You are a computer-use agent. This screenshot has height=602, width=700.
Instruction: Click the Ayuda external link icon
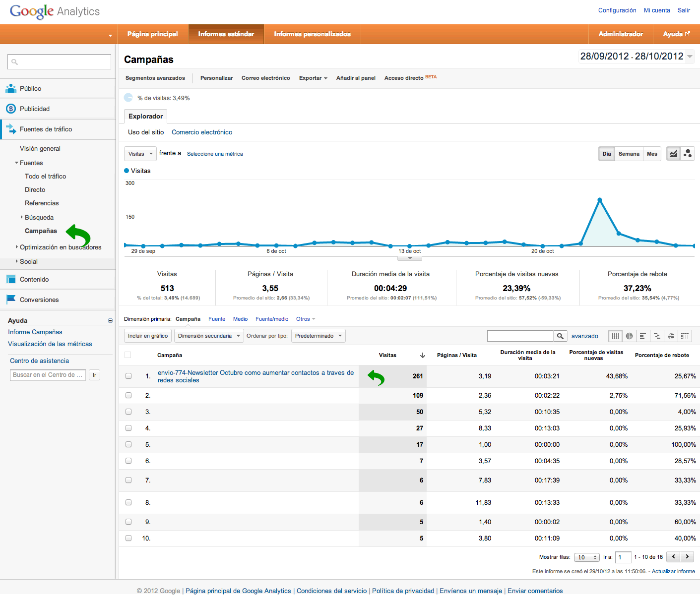(x=688, y=34)
